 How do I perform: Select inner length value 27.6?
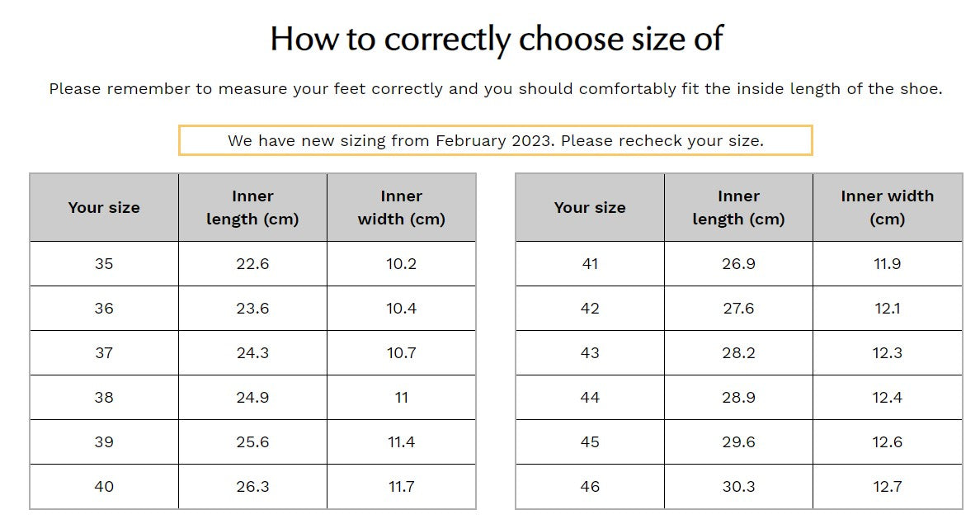(x=738, y=309)
